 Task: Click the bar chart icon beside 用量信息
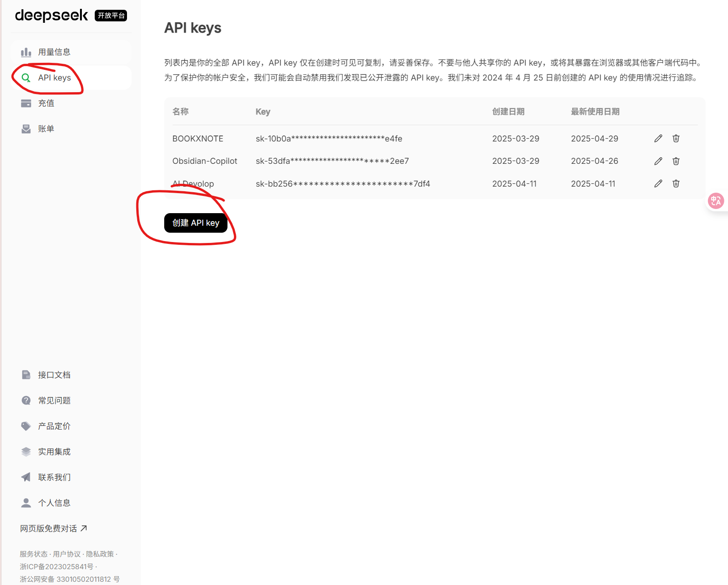[26, 52]
